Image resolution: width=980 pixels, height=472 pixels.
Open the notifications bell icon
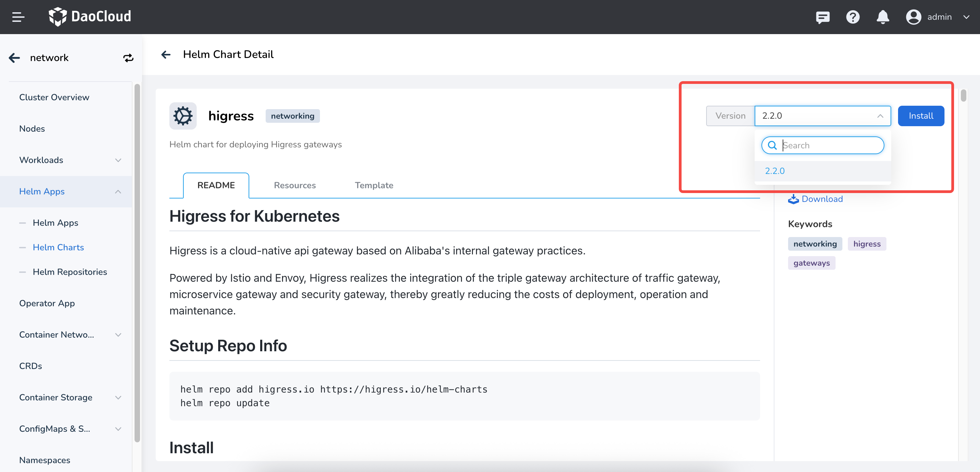pos(883,17)
